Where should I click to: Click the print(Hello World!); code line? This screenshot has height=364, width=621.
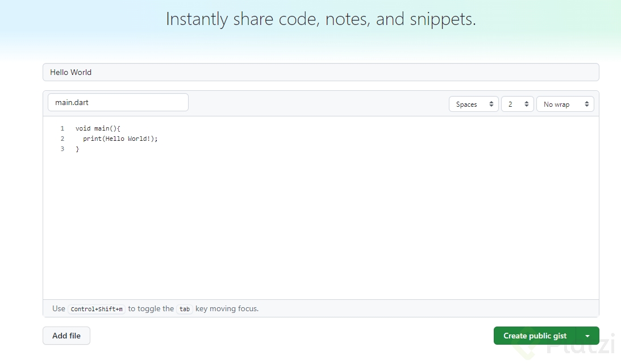[x=120, y=139]
